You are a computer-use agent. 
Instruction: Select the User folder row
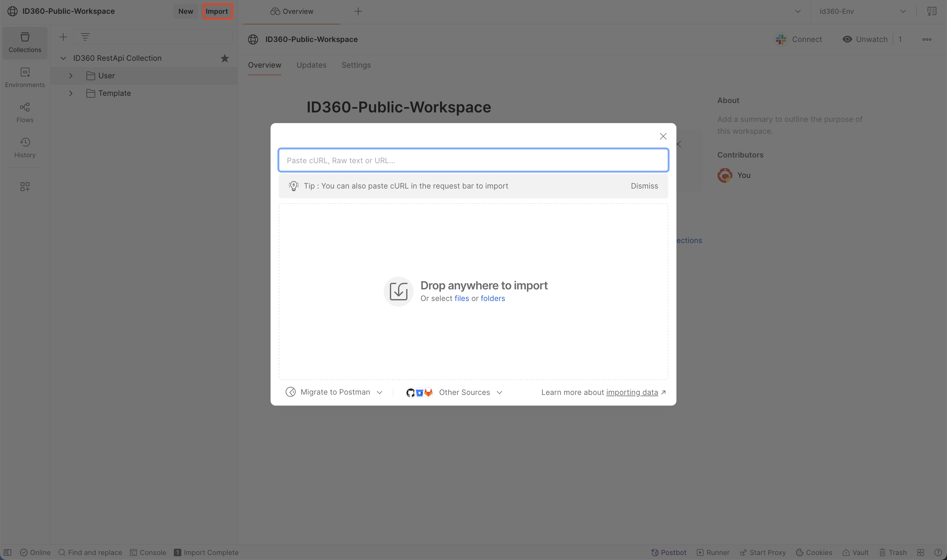144,76
